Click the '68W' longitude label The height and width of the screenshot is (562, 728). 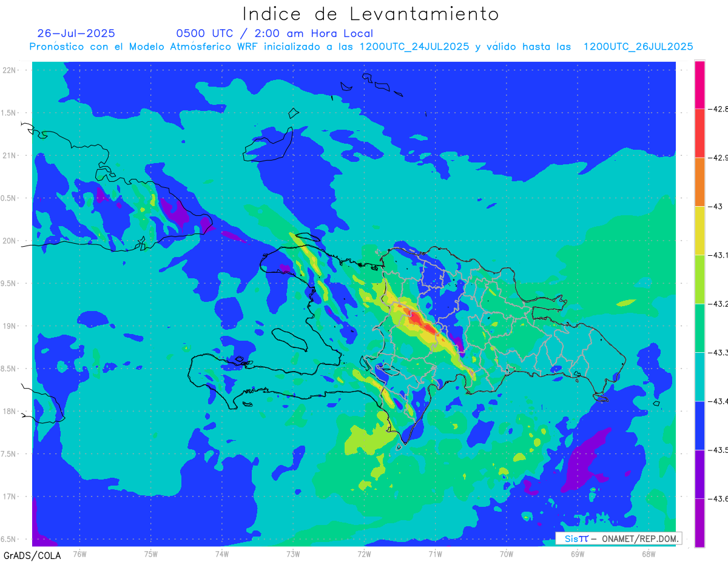point(648,554)
